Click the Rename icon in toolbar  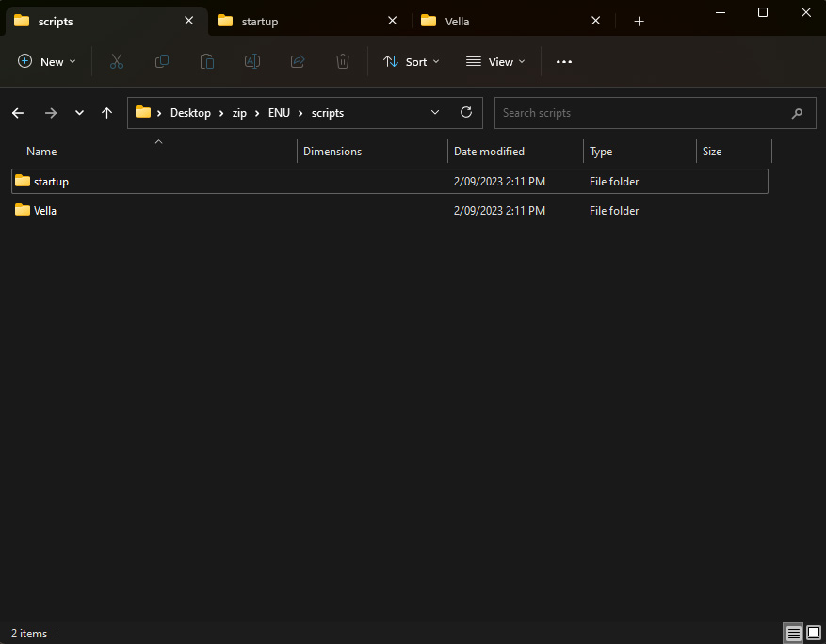point(252,61)
